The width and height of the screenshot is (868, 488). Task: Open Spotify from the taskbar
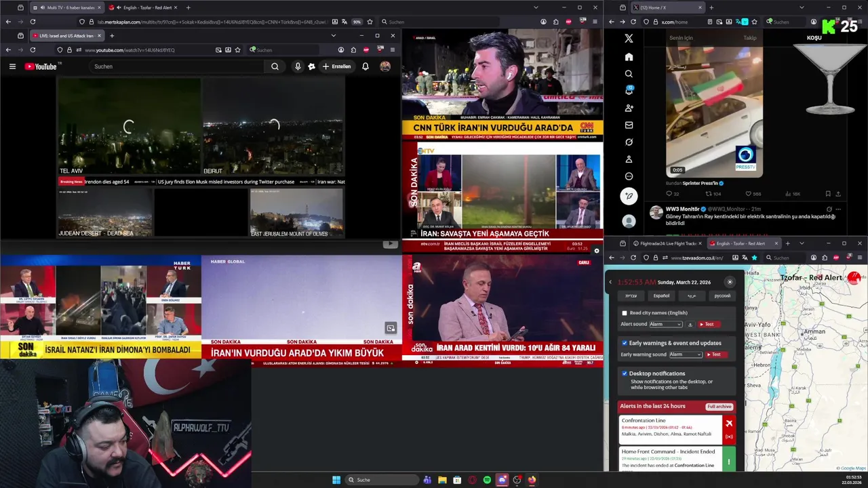(x=487, y=480)
